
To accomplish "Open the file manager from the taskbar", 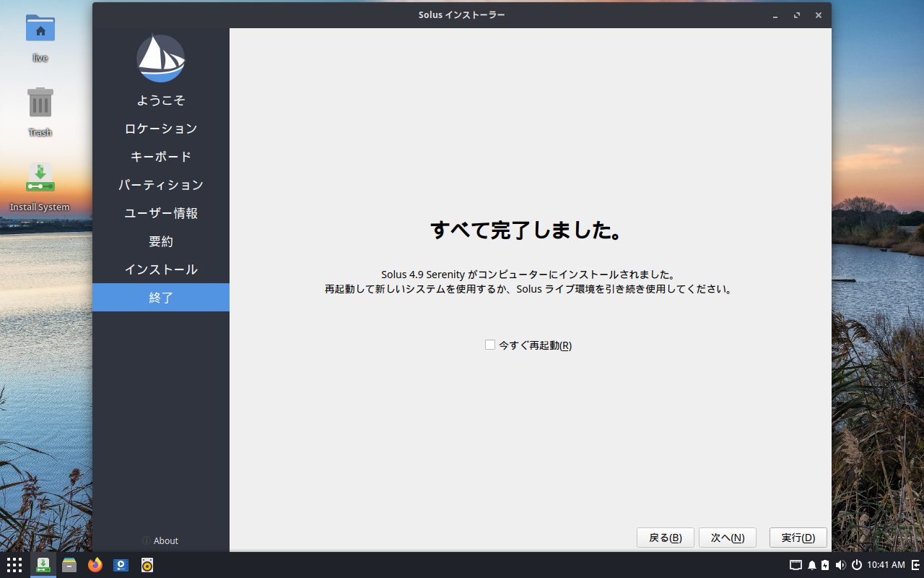I will point(69,565).
